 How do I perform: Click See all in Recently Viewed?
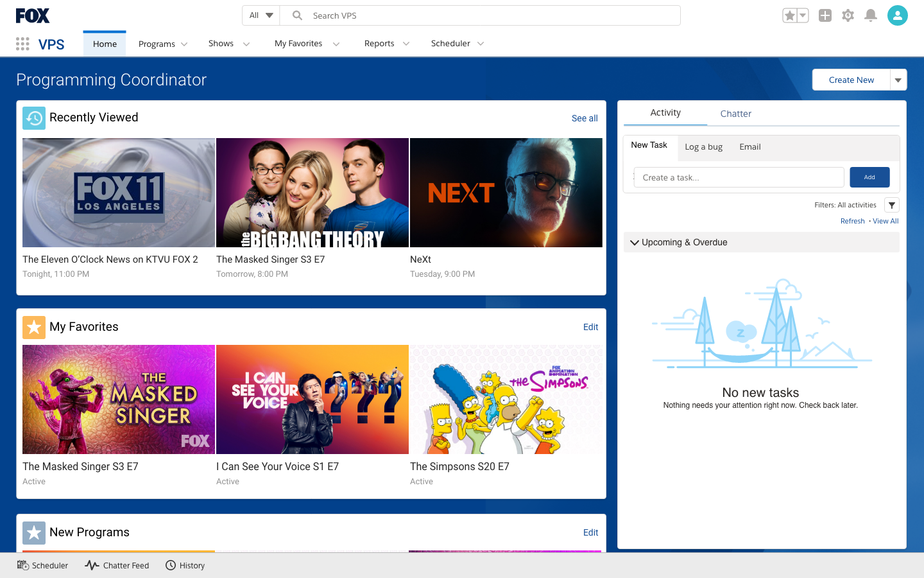click(585, 118)
